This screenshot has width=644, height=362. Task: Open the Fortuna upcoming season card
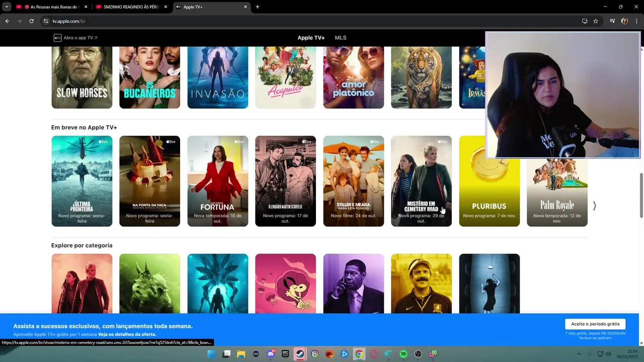[x=218, y=181]
